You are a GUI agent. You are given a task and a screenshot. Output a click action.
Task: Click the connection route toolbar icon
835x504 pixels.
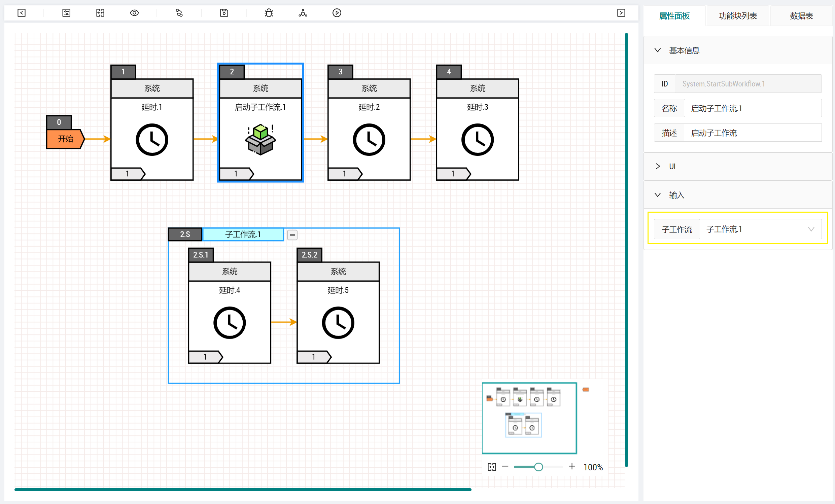(x=179, y=13)
